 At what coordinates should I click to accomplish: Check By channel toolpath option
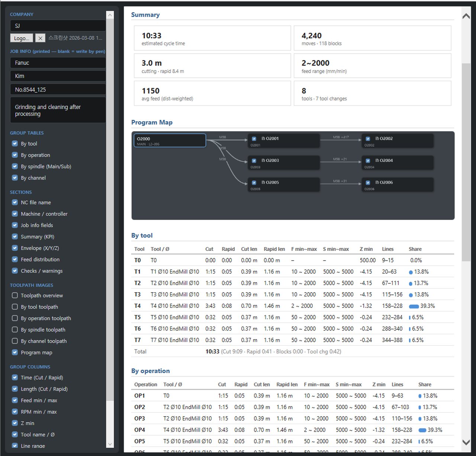[x=15, y=341]
